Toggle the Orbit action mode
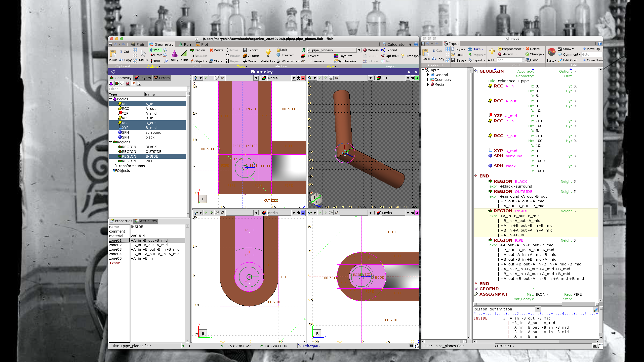Viewport: 644px width, 362px height. point(156,55)
